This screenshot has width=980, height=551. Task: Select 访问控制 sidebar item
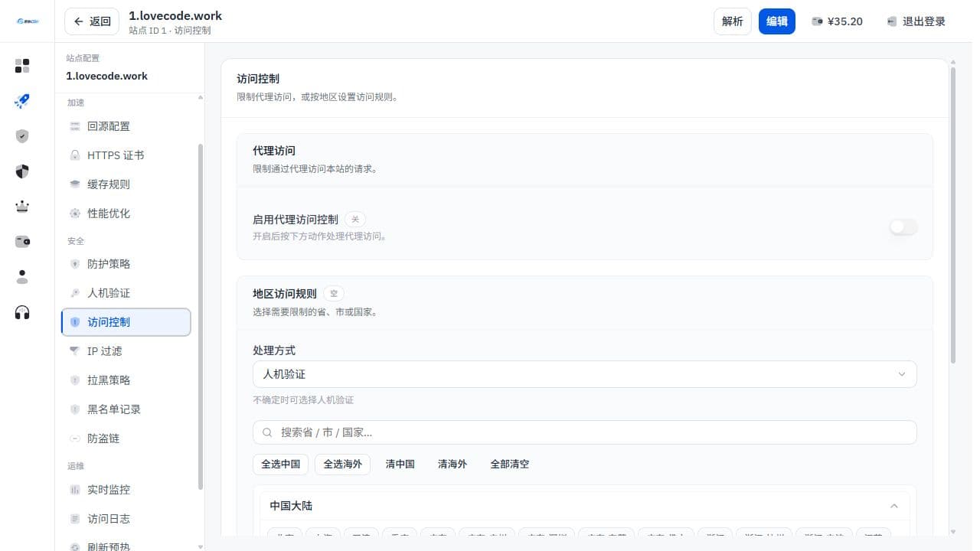[x=126, y=322]
